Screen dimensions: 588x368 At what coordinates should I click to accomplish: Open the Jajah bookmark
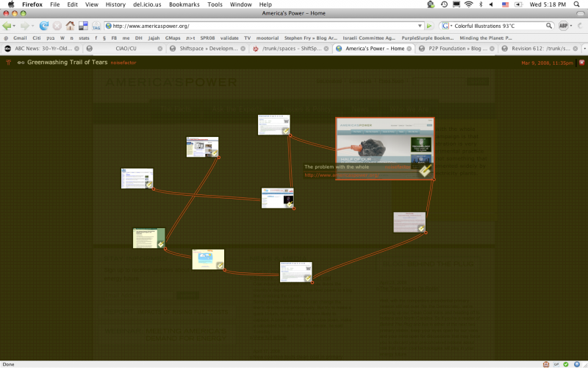(x=154, y=38)
